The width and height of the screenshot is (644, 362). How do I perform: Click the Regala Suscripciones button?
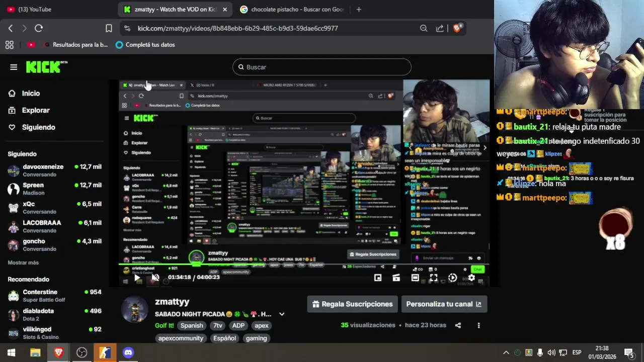pos(352,304)
